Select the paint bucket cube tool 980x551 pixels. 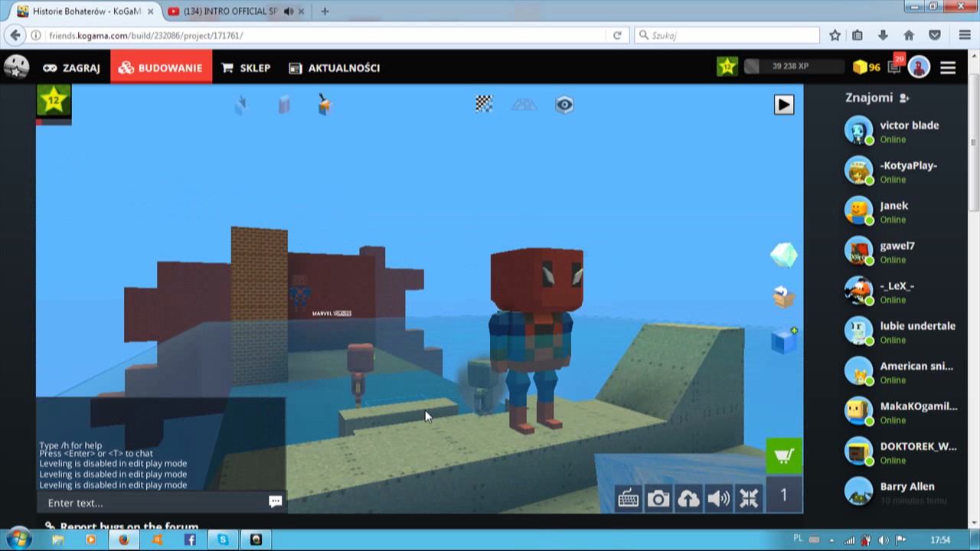(325, 105)
